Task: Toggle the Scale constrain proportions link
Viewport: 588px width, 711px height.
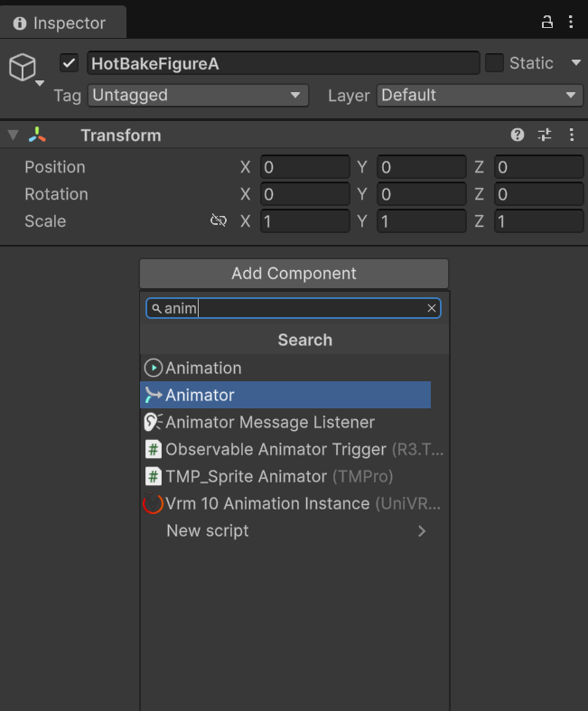Action: click(x=219, y=220)
